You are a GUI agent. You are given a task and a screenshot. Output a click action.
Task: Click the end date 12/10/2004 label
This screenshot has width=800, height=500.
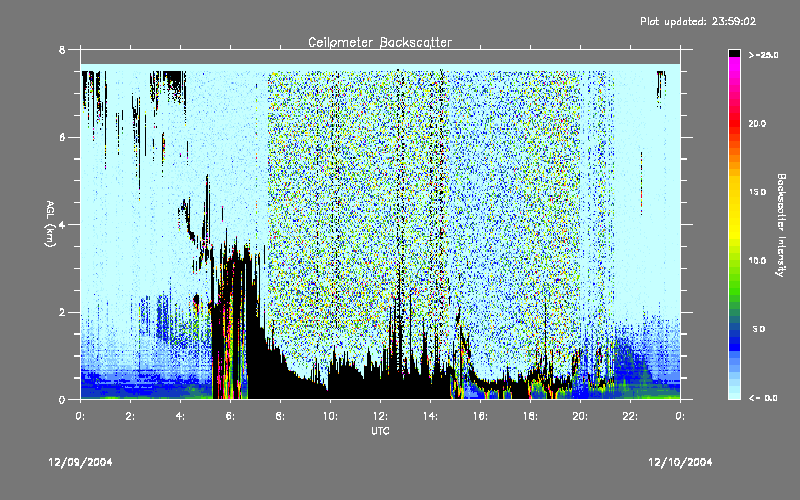tap(680, 462)
